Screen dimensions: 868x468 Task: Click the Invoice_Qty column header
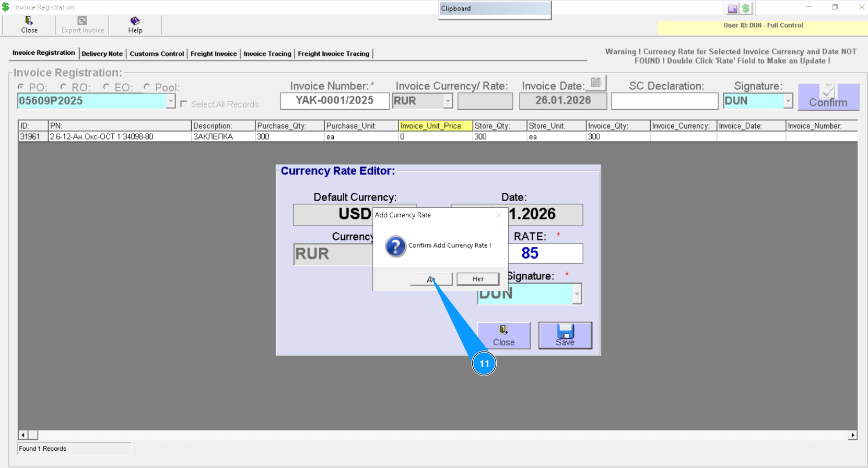[618, 126]
